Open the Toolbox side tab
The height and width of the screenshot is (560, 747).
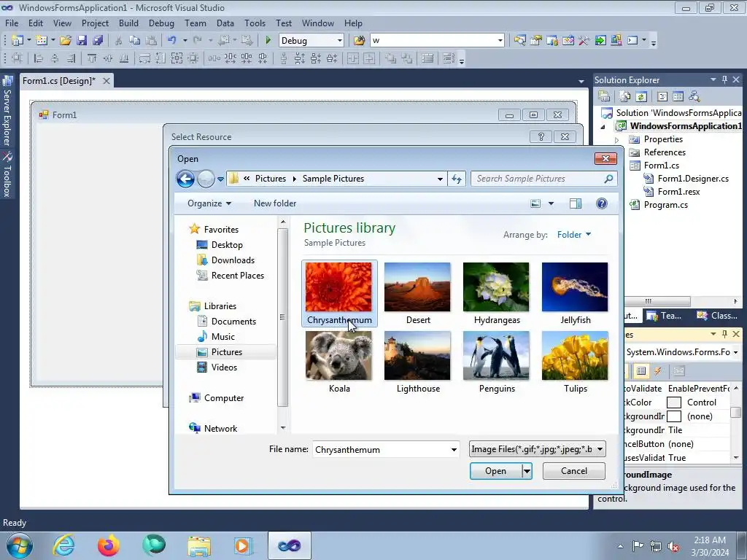[7, 174]
